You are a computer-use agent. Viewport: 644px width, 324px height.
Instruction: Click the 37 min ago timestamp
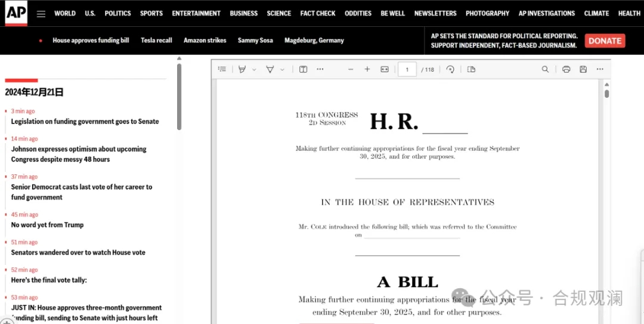pos(24,177)
